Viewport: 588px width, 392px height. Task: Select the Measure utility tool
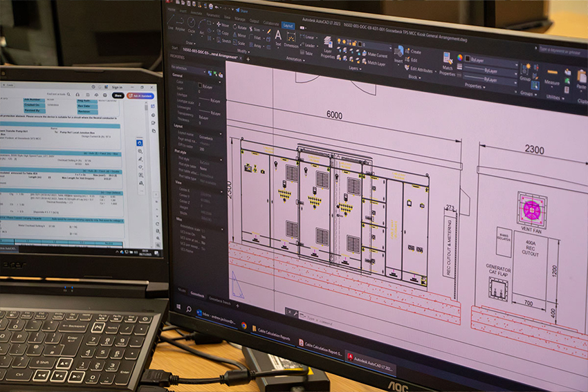(552, 77)
